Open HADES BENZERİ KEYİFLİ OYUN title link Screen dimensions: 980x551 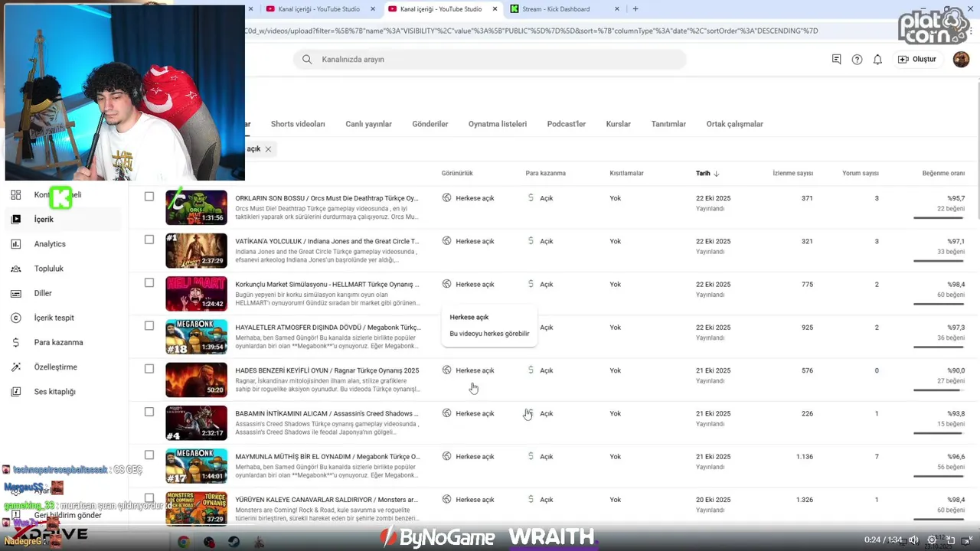327,370
